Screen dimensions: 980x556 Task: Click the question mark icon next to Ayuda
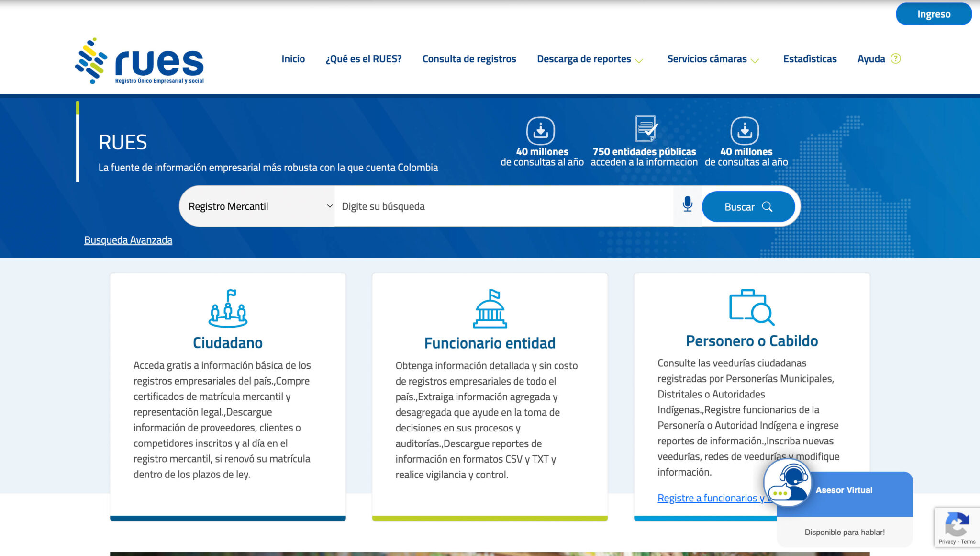click(x=895, y=59)
